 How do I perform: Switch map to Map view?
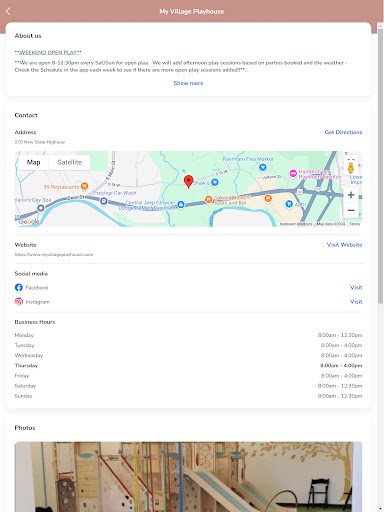pos(33,162)
